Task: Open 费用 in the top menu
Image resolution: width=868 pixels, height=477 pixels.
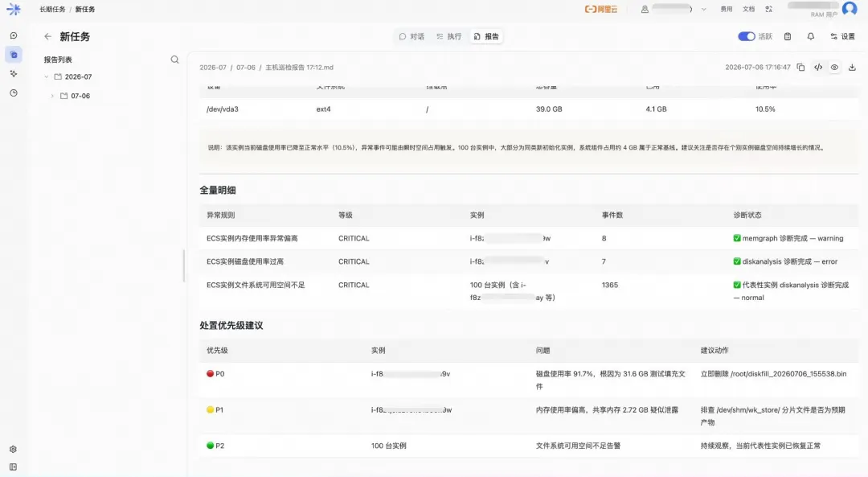Action: pyautogui.click(x=727, y=9)
